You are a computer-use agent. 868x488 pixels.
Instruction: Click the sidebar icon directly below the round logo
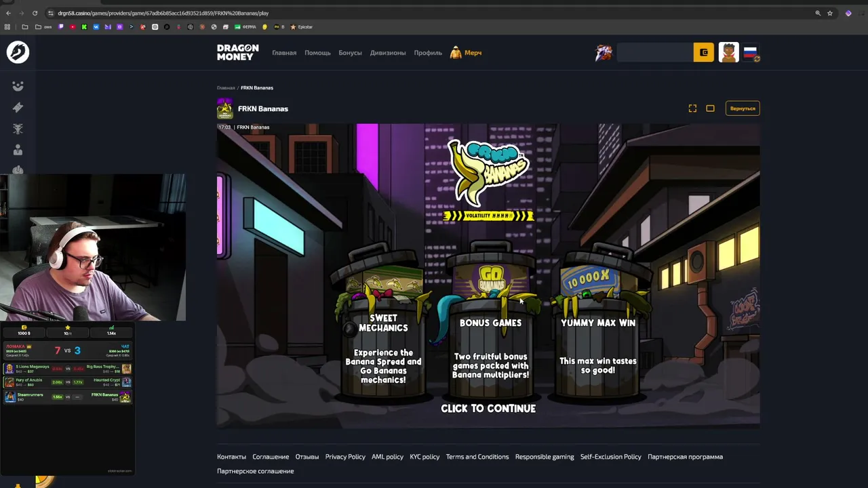click(18, 86)
